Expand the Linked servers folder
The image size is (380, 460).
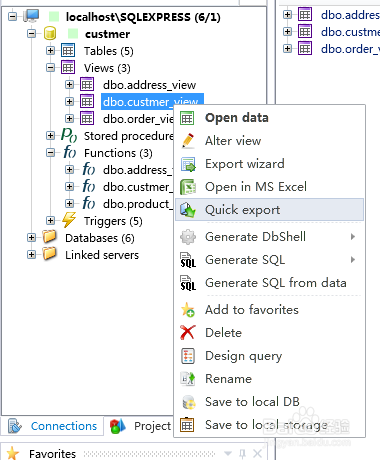[x=31, y=255]
